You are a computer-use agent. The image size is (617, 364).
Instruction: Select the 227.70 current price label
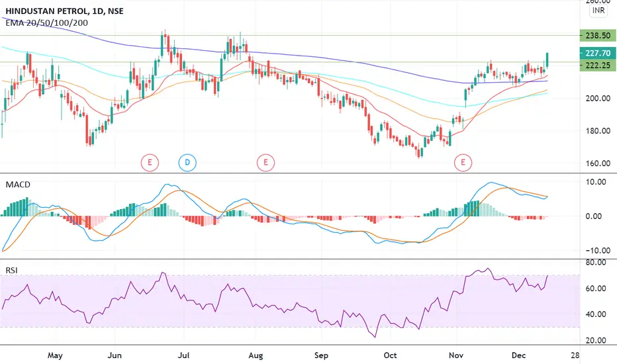pos(598,53)
